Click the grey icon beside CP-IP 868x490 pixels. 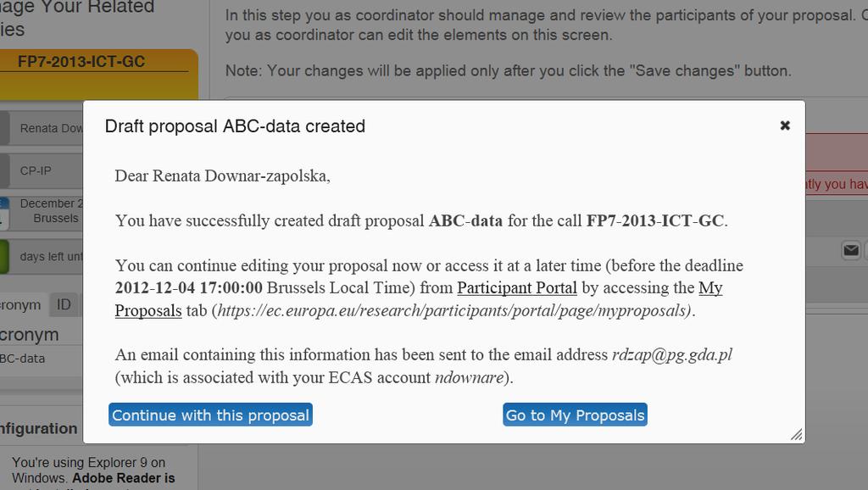click(x=4, y=171)
